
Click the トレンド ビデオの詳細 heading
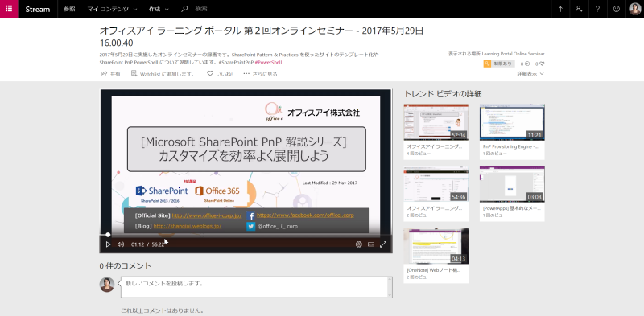tap(444, 94)
